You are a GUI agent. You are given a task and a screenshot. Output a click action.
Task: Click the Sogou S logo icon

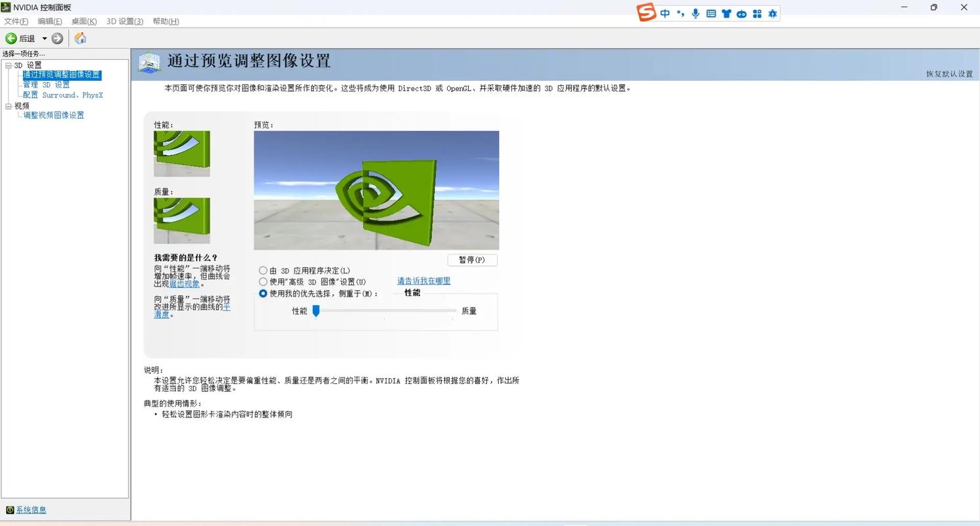[647, 12]
